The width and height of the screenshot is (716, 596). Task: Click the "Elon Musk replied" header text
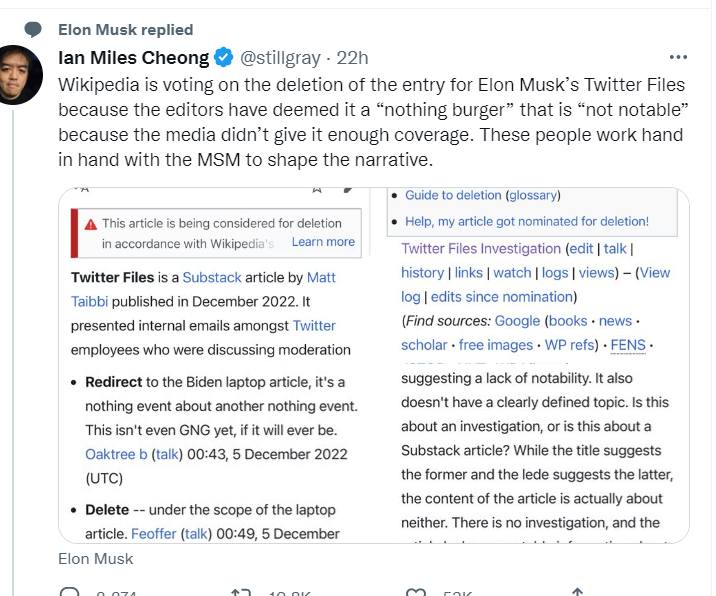(x=126, y=30)
